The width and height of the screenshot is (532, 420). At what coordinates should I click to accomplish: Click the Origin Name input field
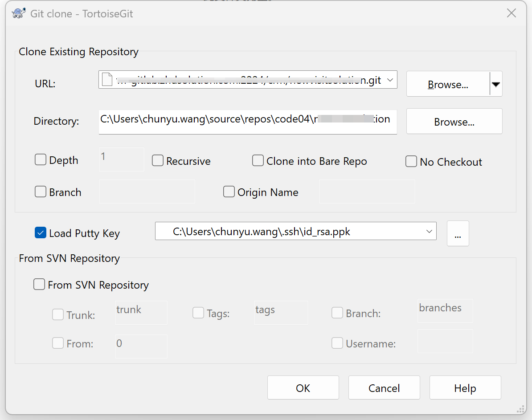pyautogui.click(x=367, y=192)
